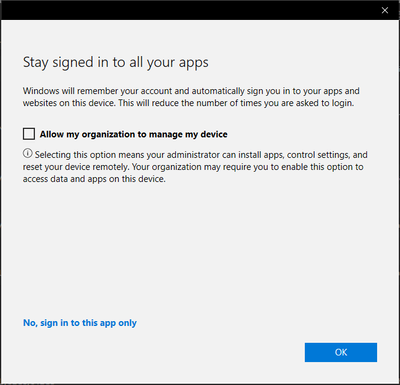Choose "No, sign in to this app only"
This screenshot has width=400, height=385.
pos(80,323)
